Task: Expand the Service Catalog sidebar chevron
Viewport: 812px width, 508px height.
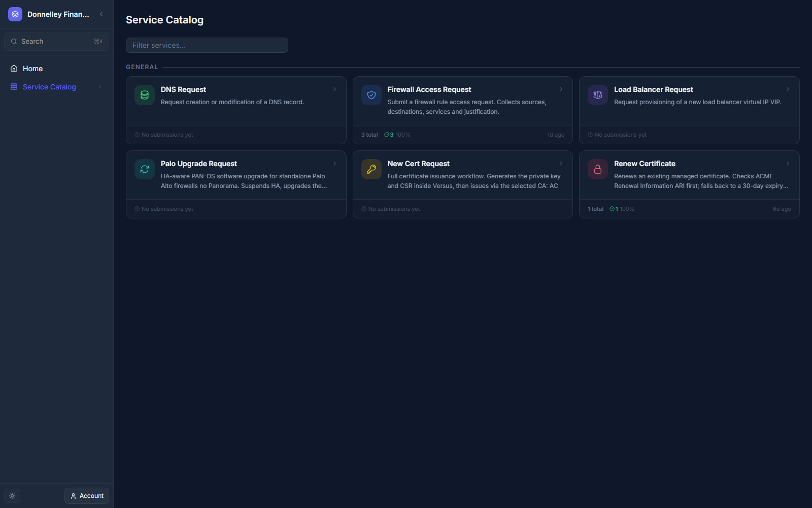Action: click(100, 87)
